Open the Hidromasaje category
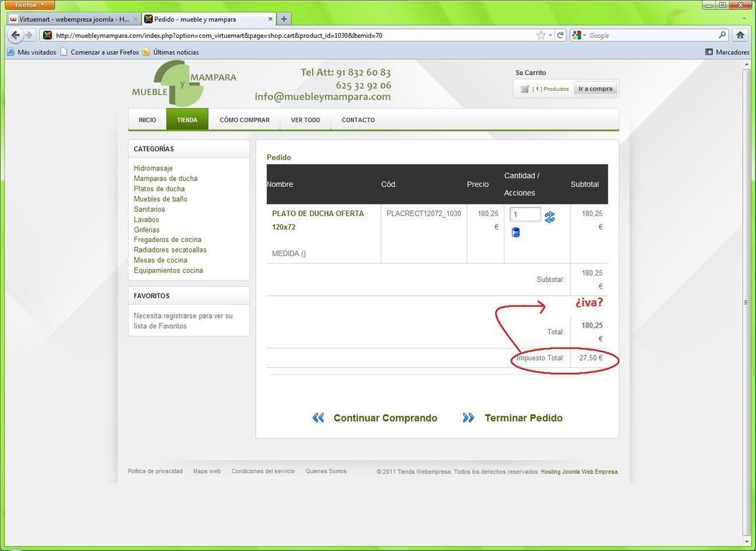This screenshot has width=756, height=551. [153, 168]
